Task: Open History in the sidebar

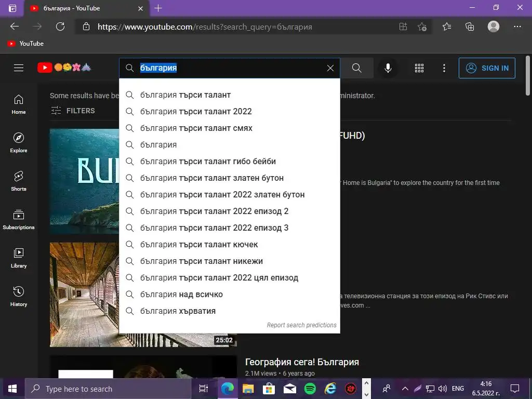Action: [19, 297]
